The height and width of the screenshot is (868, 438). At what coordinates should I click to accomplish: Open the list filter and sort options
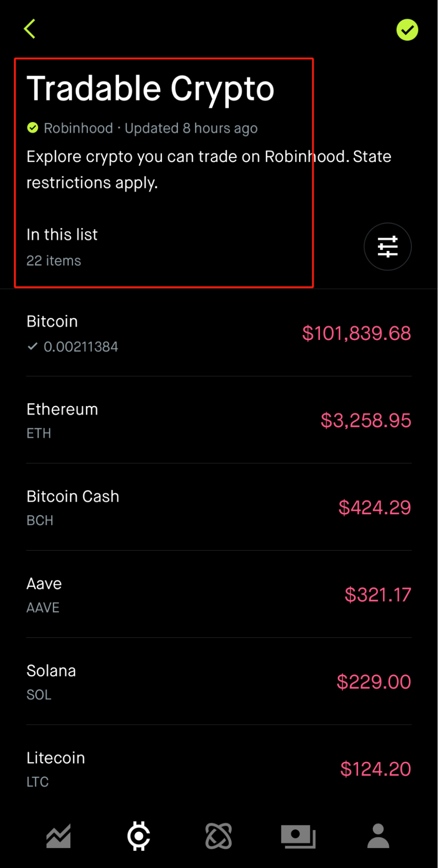click(387, 247)
